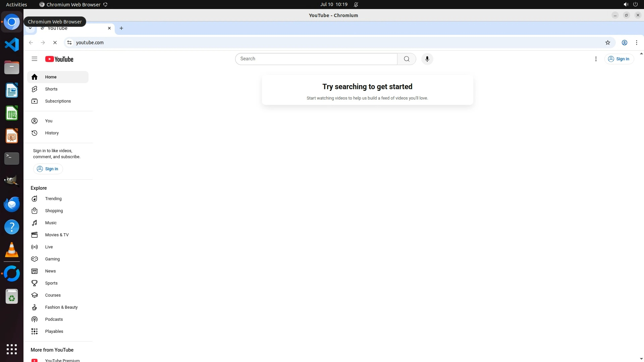Open the Live streams section
Viewport: 644px width, 362px height.
click(x=49, y=247)
